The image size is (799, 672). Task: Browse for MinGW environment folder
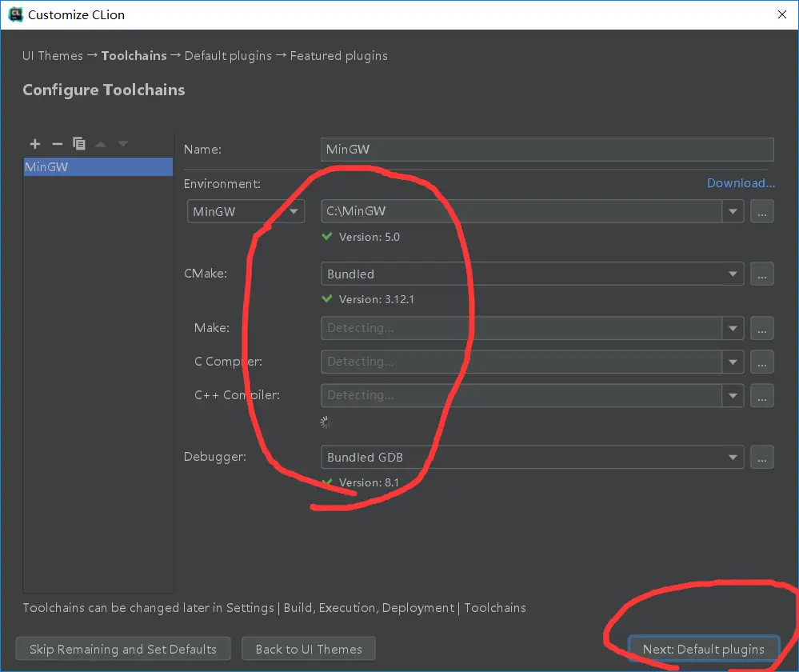[x=761, y=211]
